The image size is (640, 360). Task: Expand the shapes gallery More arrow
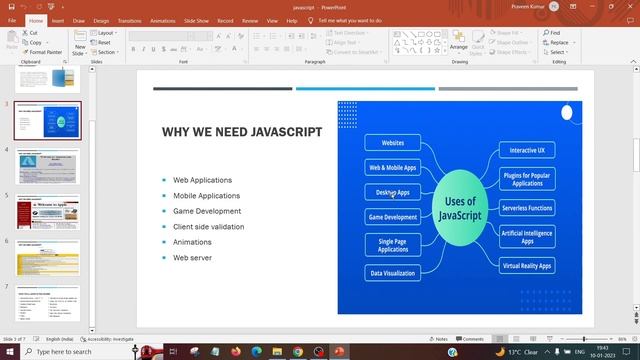tap(445, 51)
